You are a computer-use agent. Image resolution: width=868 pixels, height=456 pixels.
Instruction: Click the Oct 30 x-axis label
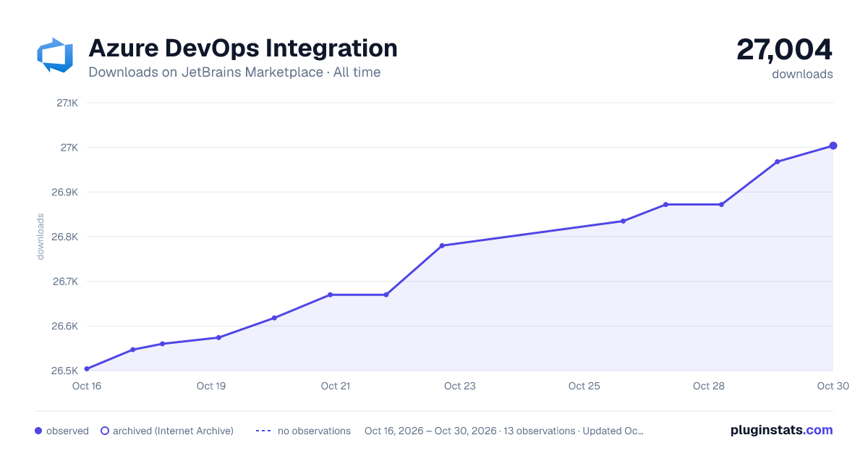point(832,386)
